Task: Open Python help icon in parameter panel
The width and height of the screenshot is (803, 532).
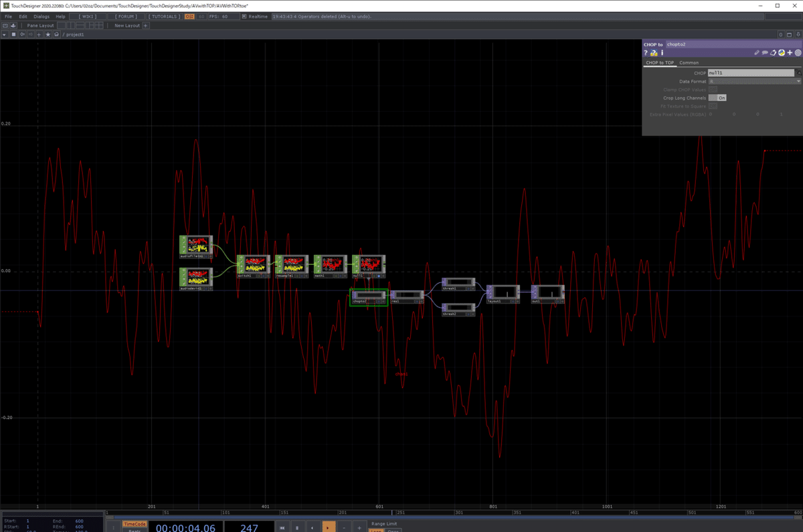Action: click(x=654, y=53)
